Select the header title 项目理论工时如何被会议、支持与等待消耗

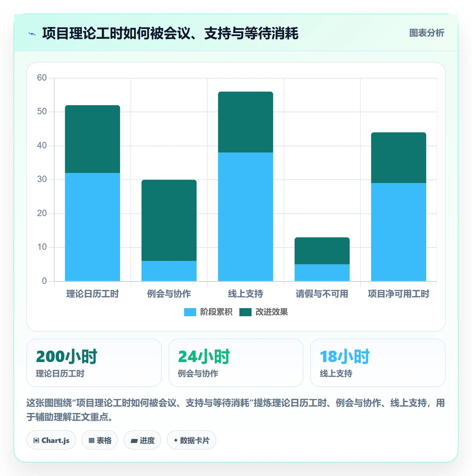(x=170, y=33)
